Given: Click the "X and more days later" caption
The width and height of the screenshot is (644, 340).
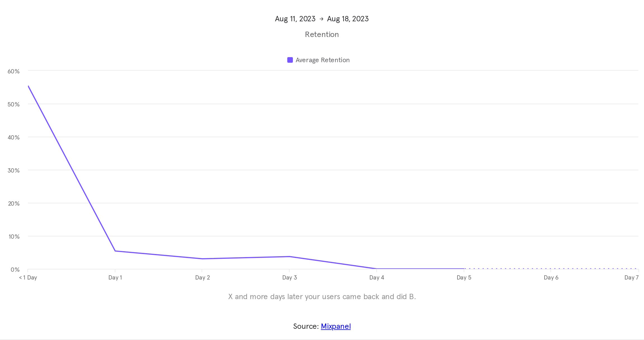Looking at the screenshot, I should [322, 297].
